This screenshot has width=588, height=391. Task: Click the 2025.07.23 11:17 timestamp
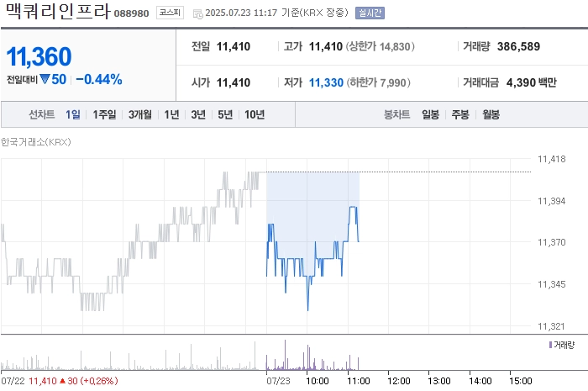pyautogui.click(x=241, y=13)
